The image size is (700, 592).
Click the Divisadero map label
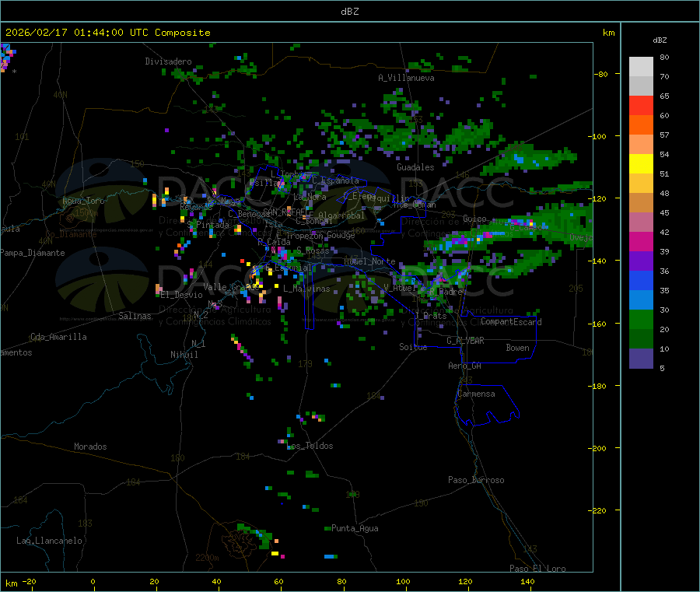pos(168,61)
